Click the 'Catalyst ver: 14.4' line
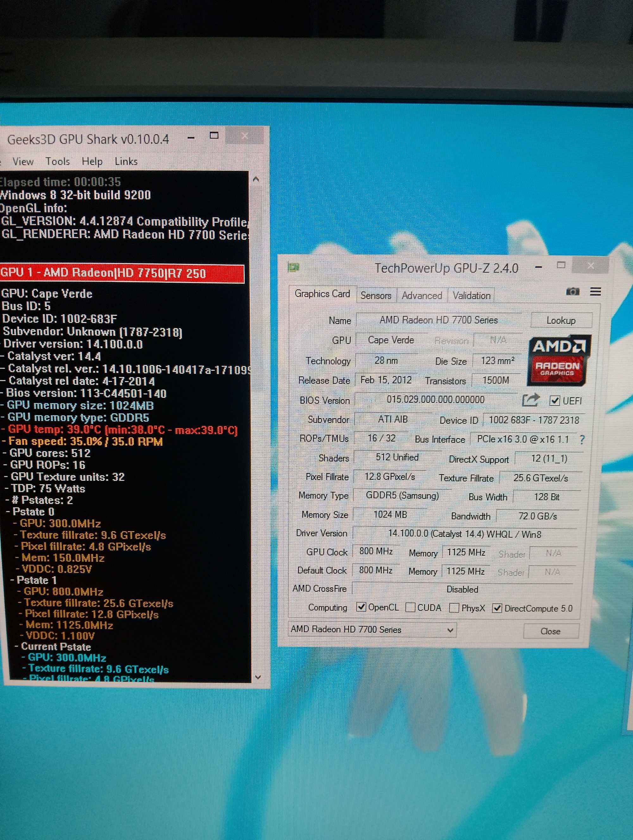Screen dimensions: 633x840 (51, 356)
